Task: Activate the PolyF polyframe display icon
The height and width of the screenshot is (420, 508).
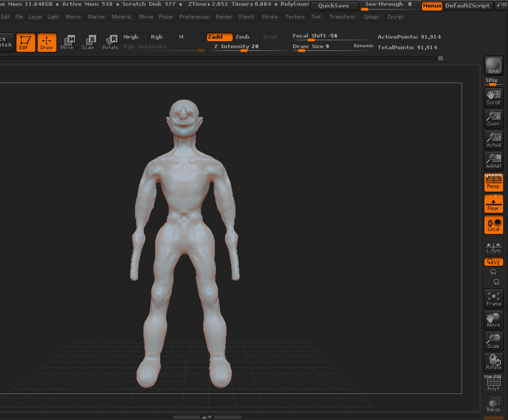Action: 493,384
